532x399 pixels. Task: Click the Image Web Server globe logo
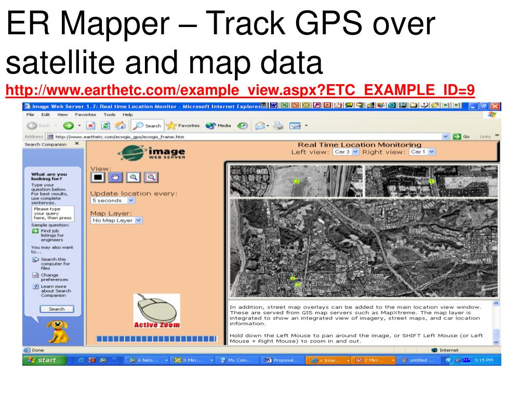[152, 153]
